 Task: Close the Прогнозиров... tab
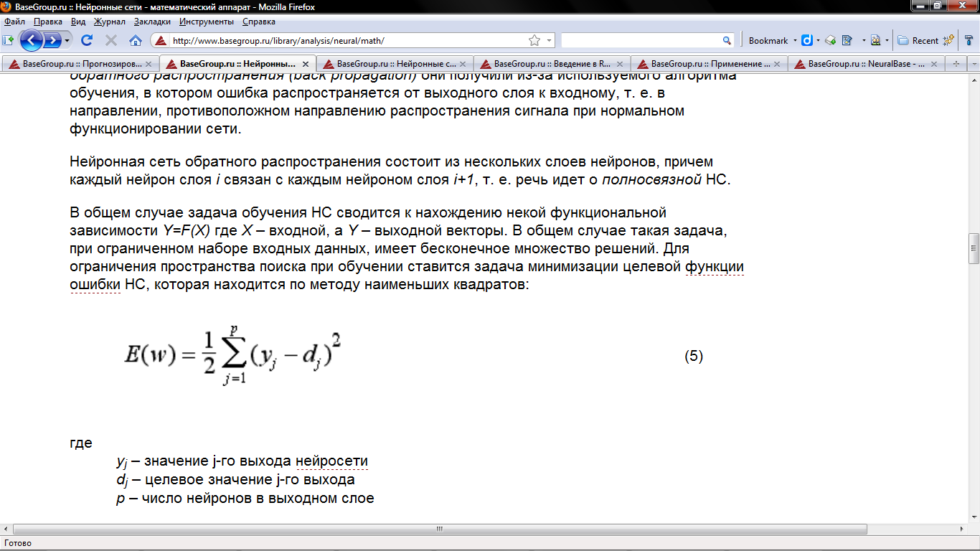(149, 64)
